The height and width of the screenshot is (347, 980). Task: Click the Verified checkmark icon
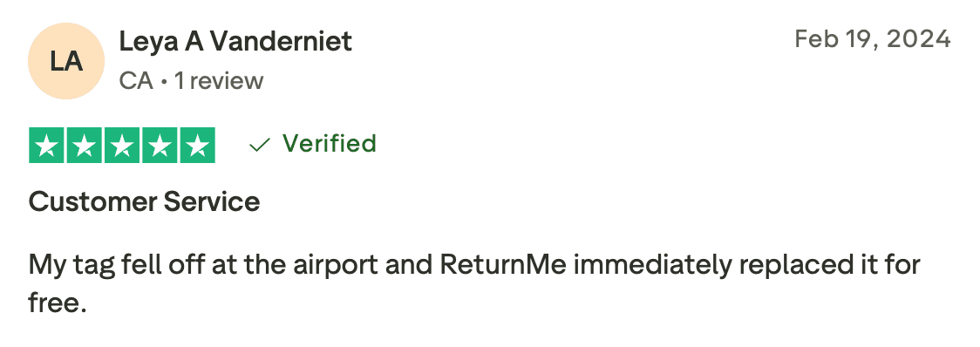tap(259, 145)
